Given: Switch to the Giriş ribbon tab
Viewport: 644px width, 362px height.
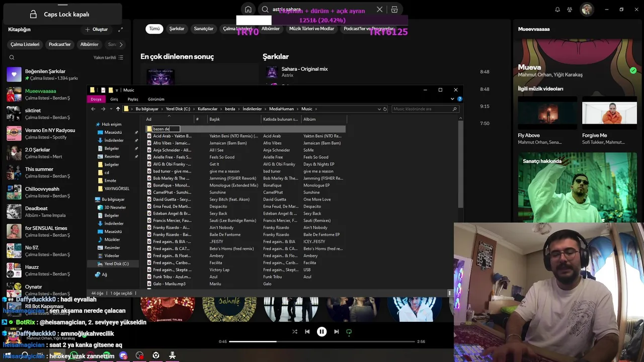Looking at the screenshot, I should [x=114, y=99].
